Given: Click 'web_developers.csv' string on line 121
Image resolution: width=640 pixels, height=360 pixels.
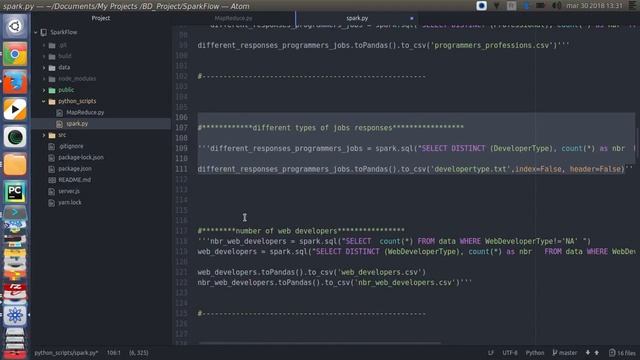Looking at the screenshot, I should (x=380, y=272).
